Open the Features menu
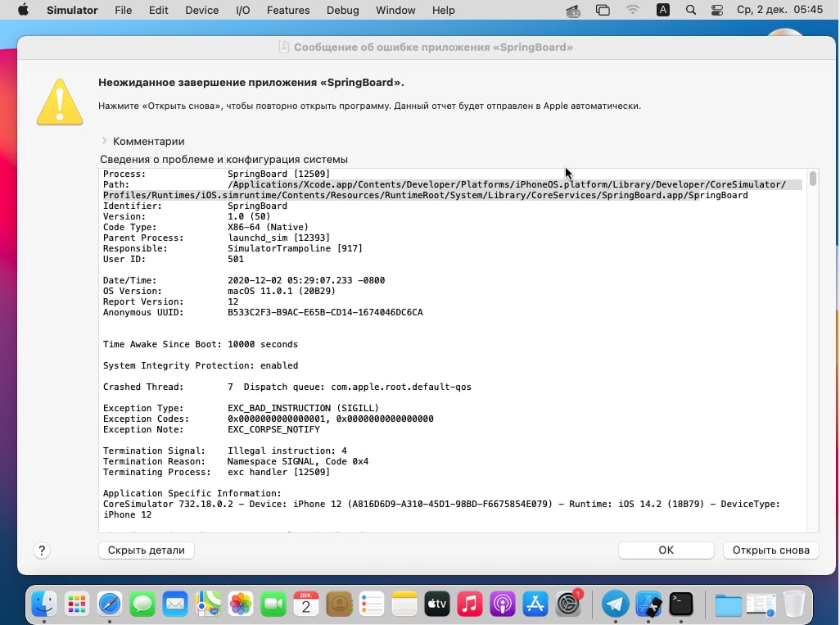This screenshot has width=840, height=625. [288, 10]
